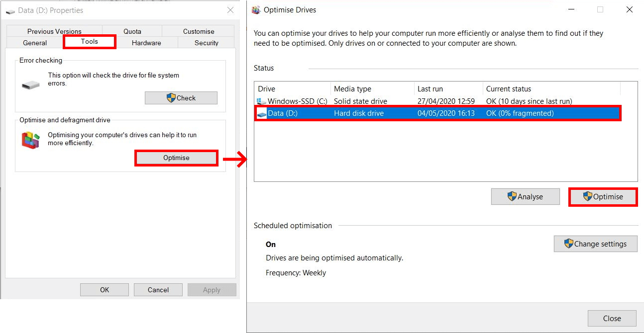Viewport: 644px width, 333px height.
Task: Sort by the Drive column header
Action: (293, 89)
